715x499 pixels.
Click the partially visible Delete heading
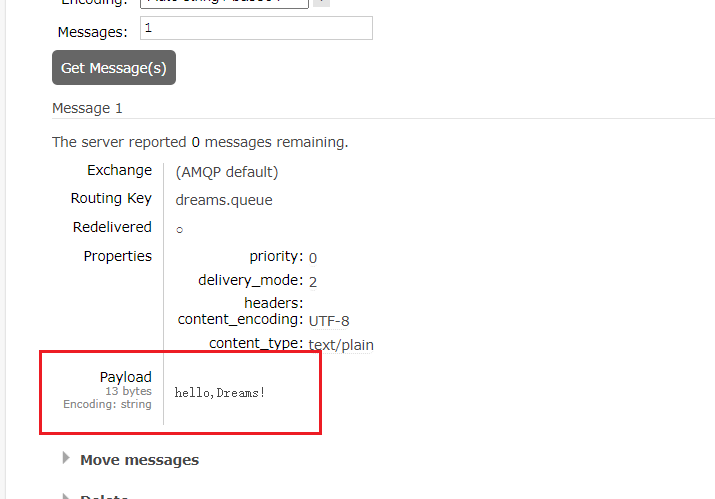104,496
